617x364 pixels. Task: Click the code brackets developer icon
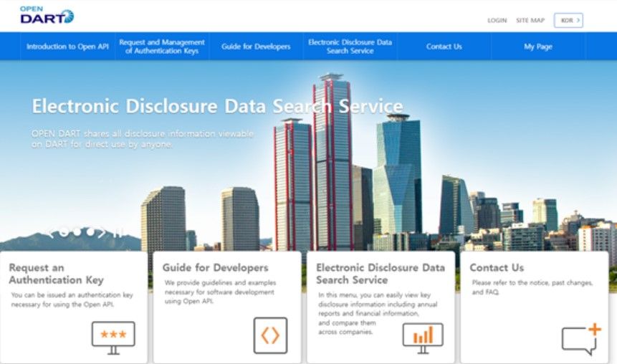pyautogui.click(x=270, y=335)
